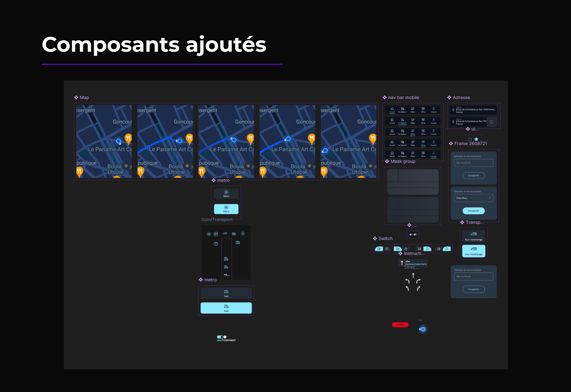Viewport: 571px width, 392px height.
Task: Click Offres icon in first nav bar
Action: coord(423,109)
